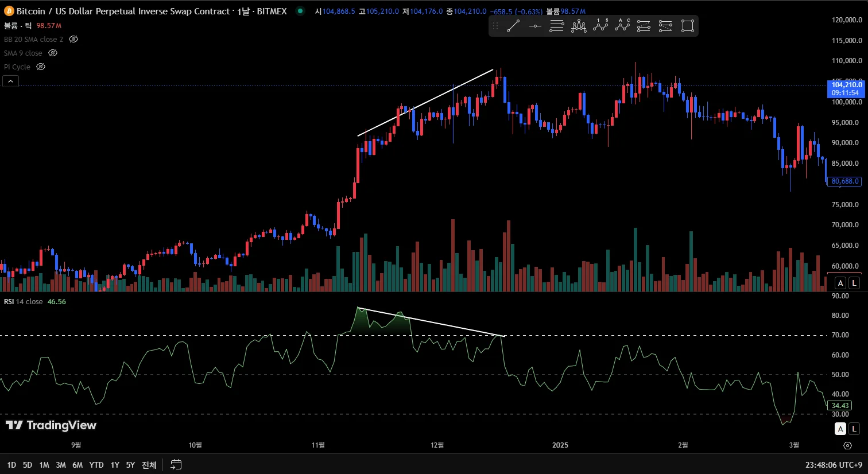Screen dimensions: 868x474
Task: Switch to the 6M time range
Action: coord(77,465)
